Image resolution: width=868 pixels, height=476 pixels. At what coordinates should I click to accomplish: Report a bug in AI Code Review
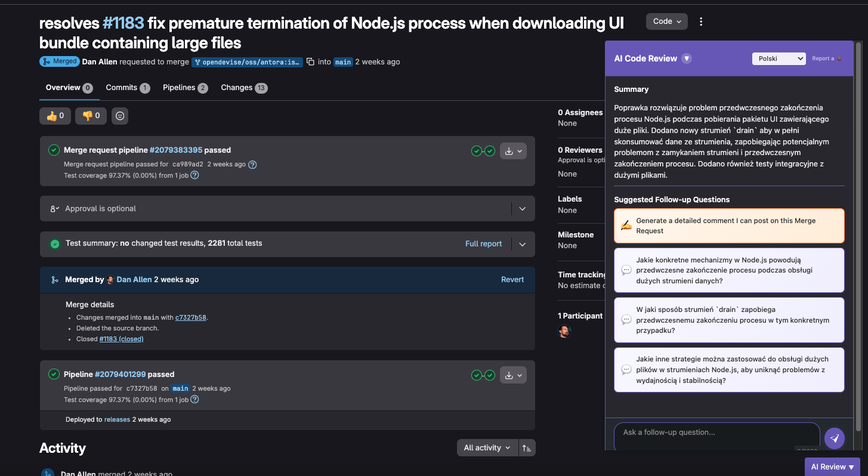826,58
